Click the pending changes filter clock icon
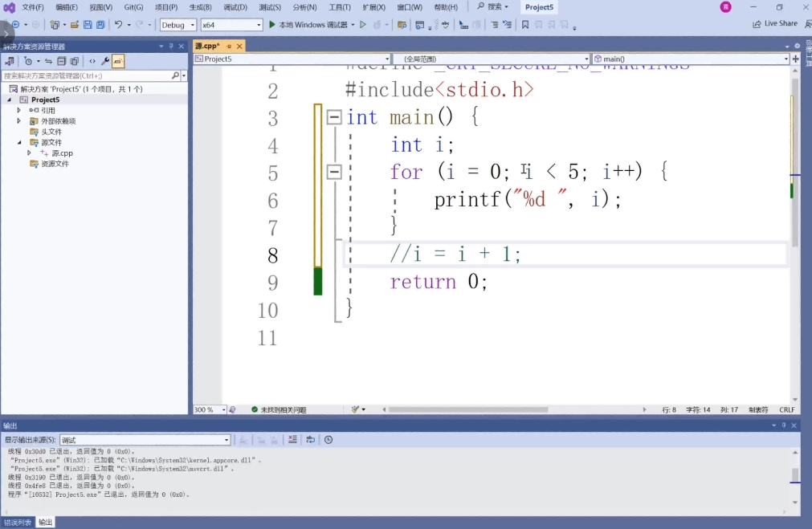812x529 pixels. pyautogui.click(x=28, y=61)
